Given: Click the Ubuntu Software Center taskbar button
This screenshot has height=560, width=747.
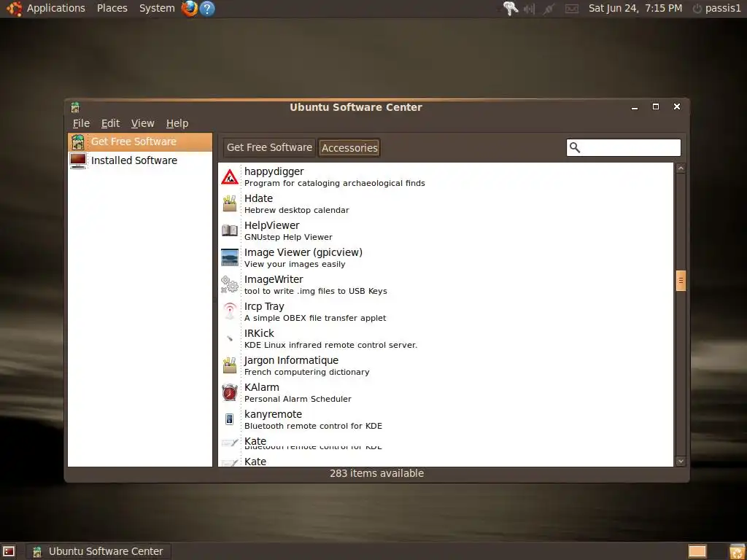Looking at the screenshot, I should click(98, 551).
